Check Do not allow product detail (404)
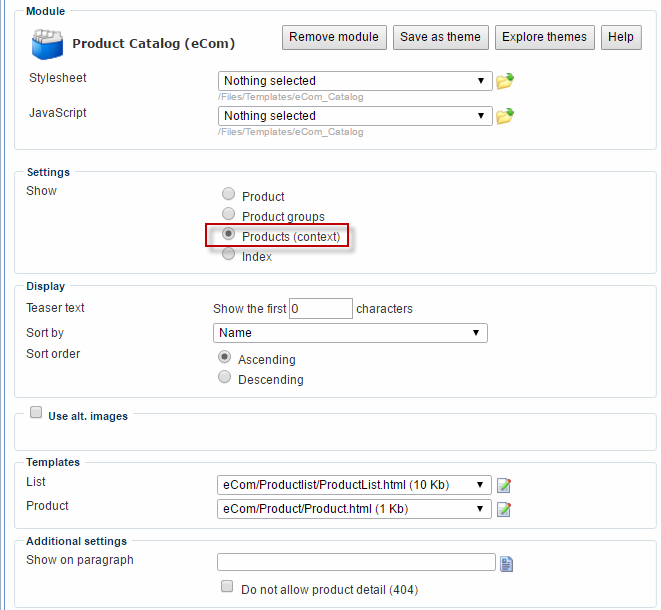Viewport: 661px width, 610px height. pyautogui.click(x=227, y=587)
